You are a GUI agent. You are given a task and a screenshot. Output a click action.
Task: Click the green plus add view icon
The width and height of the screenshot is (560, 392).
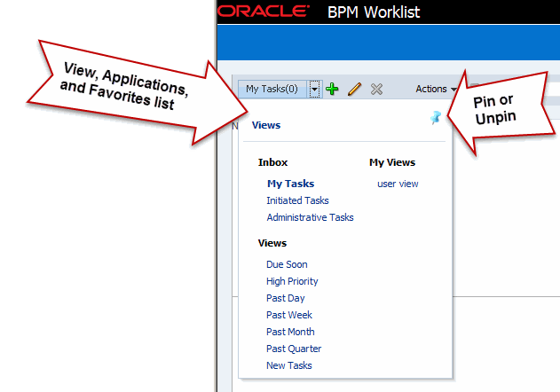click(332, 89)
